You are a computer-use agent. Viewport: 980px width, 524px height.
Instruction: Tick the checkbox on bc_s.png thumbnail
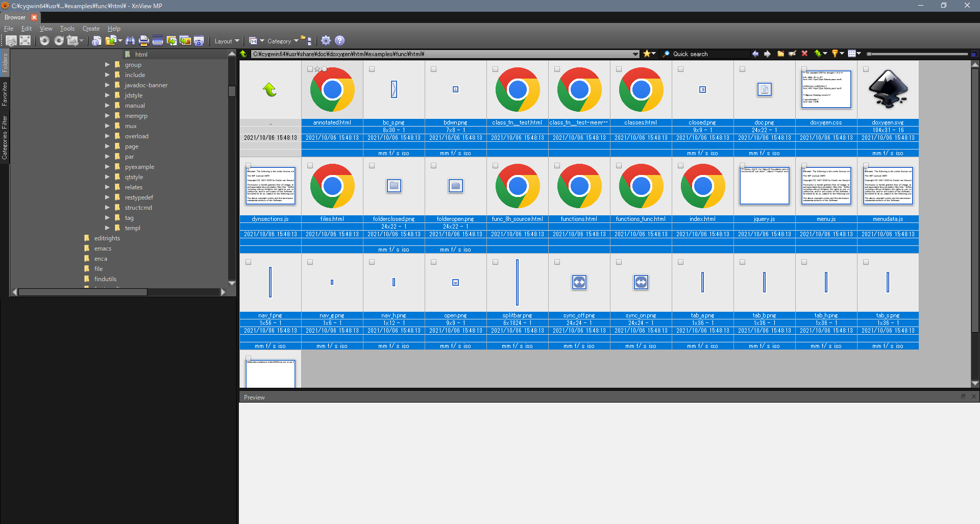point(372,69)
